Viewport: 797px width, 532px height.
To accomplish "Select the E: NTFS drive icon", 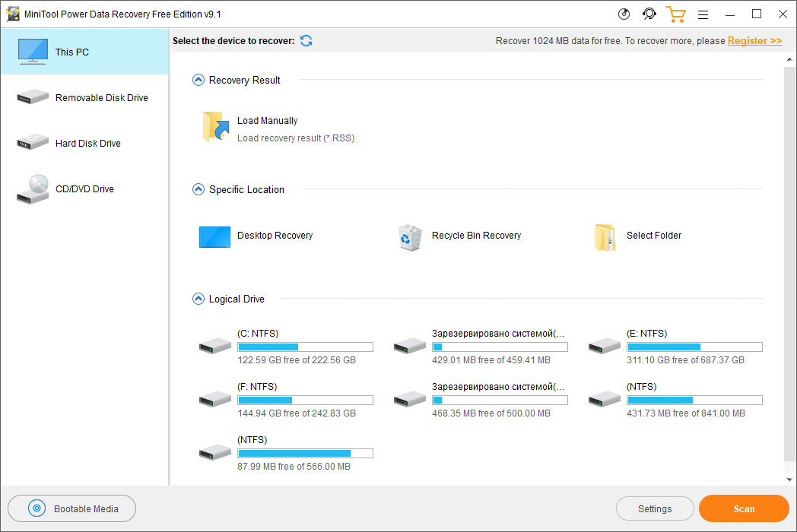I will [605, 346].
